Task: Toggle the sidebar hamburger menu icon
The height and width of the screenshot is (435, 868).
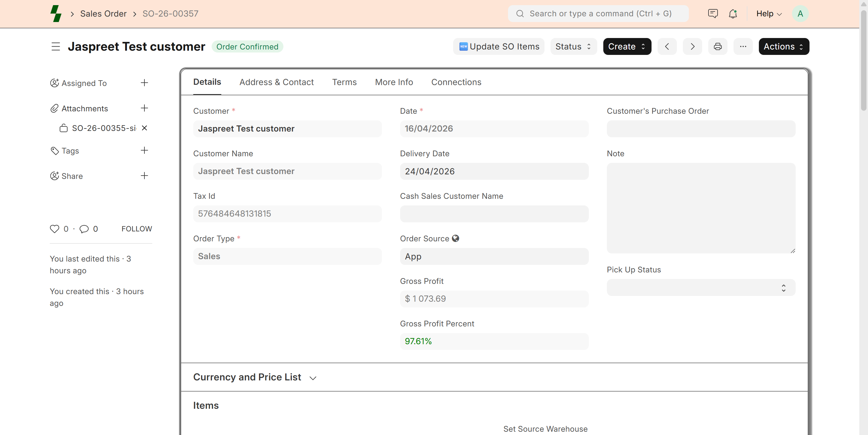Action: [55, 46]
